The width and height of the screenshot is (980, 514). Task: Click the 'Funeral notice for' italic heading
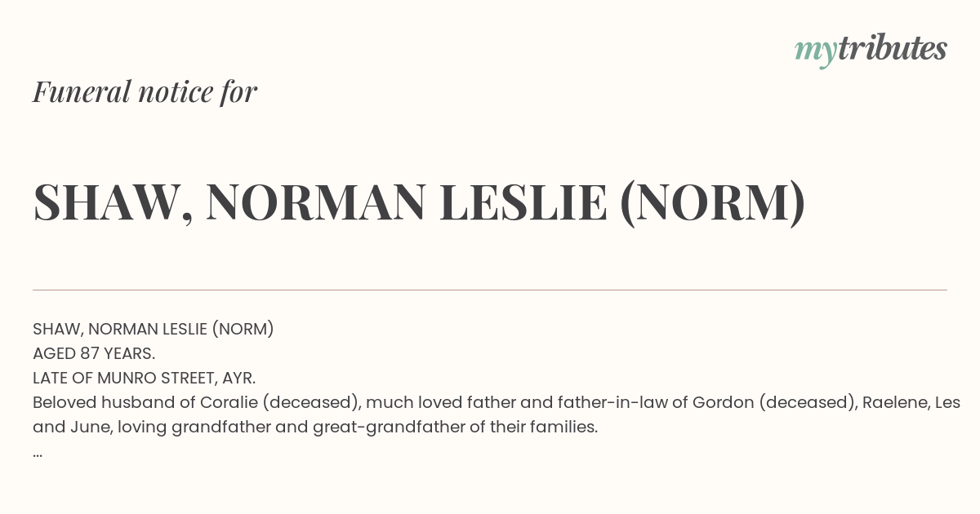[145, 92]
